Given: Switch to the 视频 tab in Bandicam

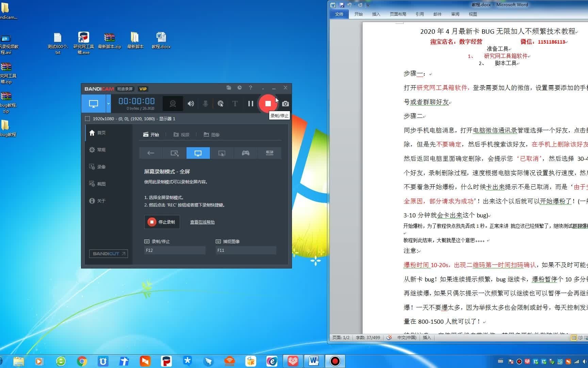Looking at the screenshot, I should 181,135.
